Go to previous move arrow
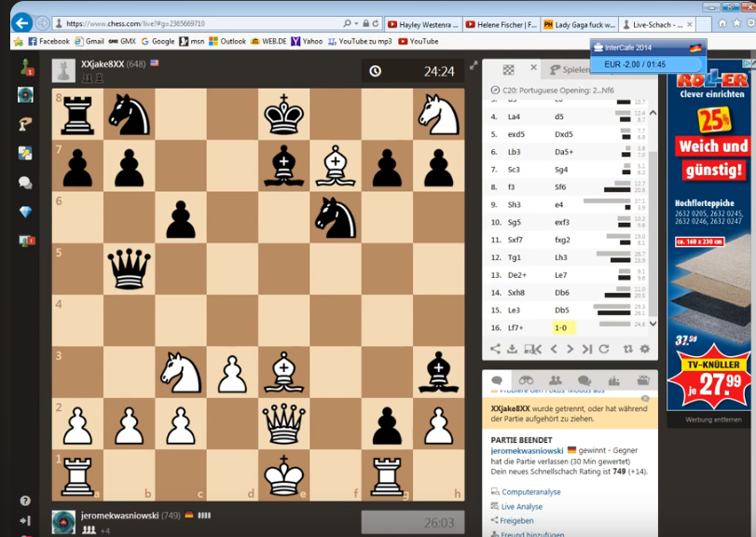This screenshot has height=537, width=756. [x=554, y=349]
